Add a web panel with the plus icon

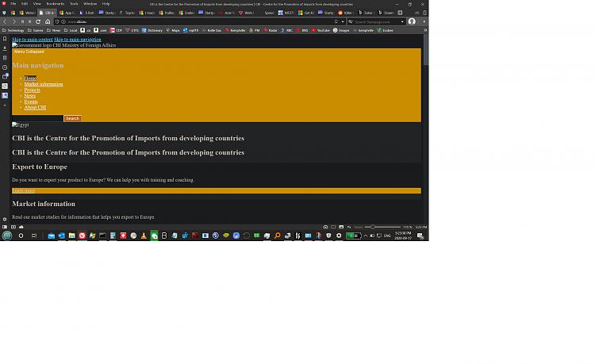[5, 105]
